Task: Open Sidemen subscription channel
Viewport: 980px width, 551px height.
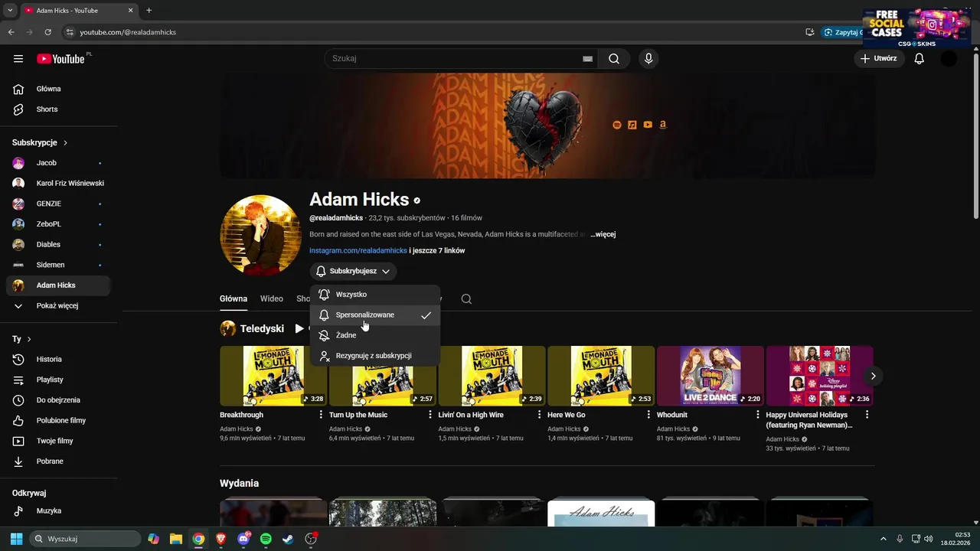Action: [58, 265]
